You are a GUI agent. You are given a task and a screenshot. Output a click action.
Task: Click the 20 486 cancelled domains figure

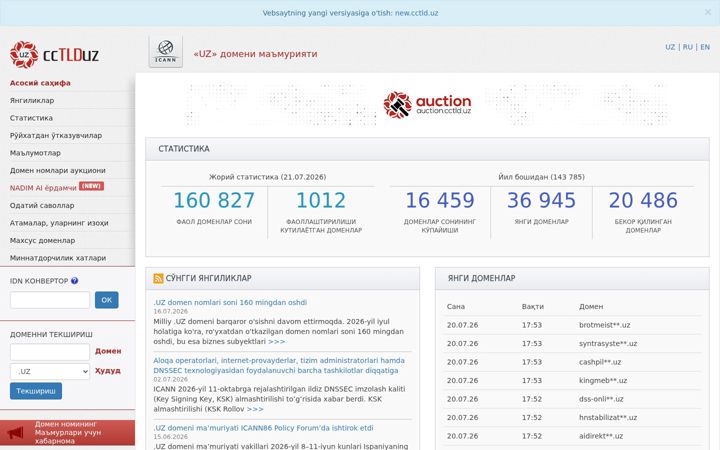[x=643, y=201]
